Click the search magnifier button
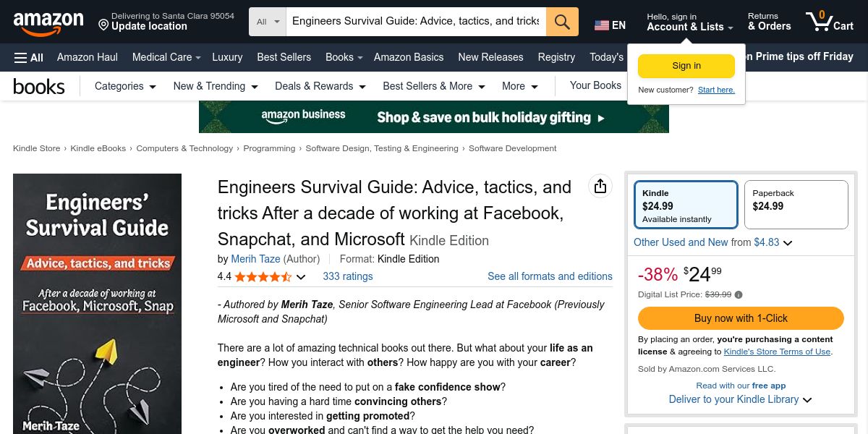The height and width of the screenshot is (434, 868). click(x=562, y=22)
